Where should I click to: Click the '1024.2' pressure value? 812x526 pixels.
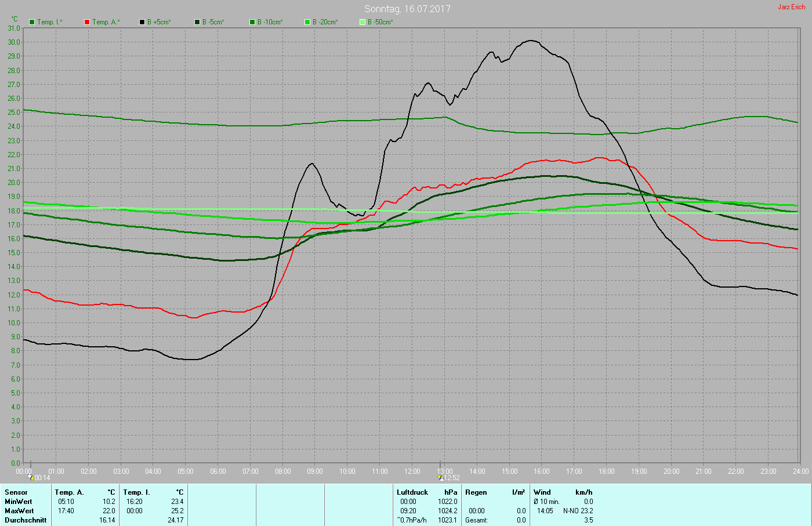(x=448, y=511)
